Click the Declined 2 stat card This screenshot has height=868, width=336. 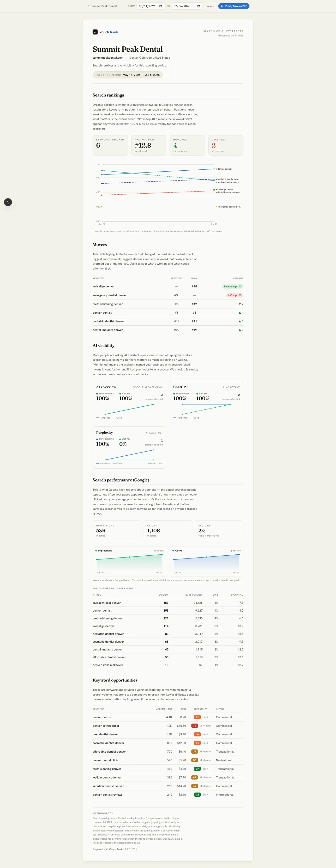coord(226,145)
